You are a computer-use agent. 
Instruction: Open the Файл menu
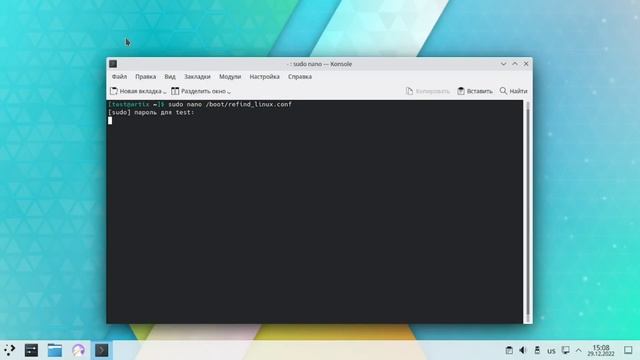(x=119, y=77)
